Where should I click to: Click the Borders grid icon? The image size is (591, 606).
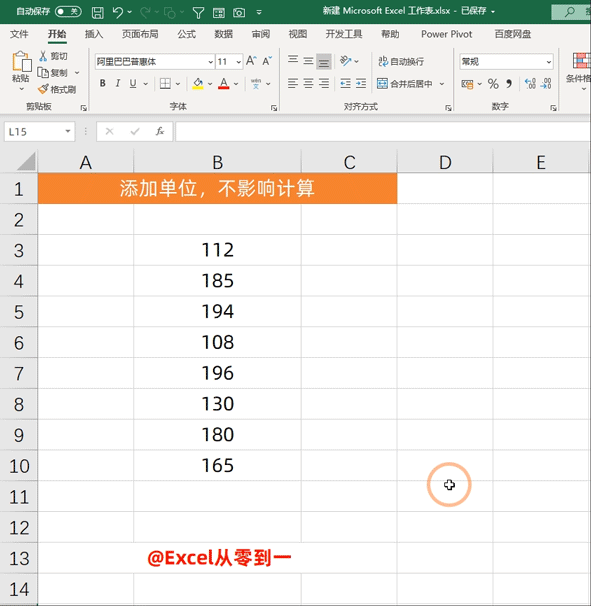pyautogui.click(x=165, y=83)
